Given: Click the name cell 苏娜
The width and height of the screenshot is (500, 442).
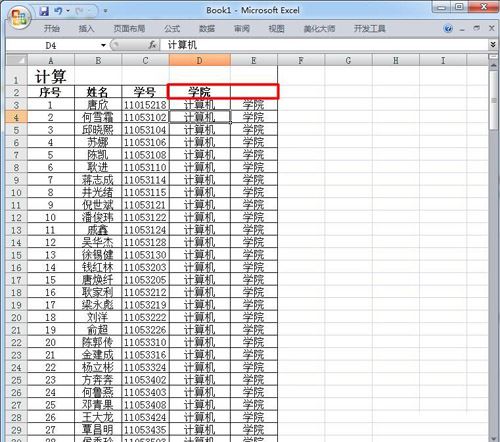Looking at the screenshot, I should [x=98, y=142].
